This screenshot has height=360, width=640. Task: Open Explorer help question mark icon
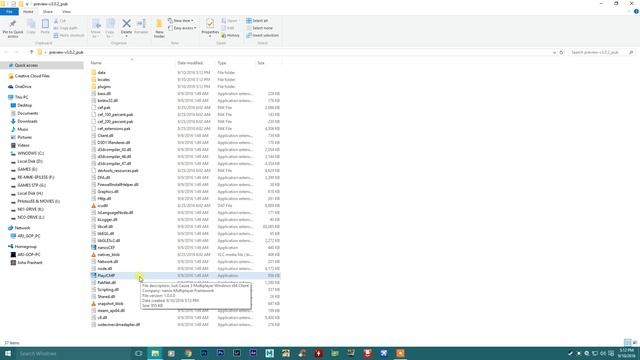[x=636, y=11]
